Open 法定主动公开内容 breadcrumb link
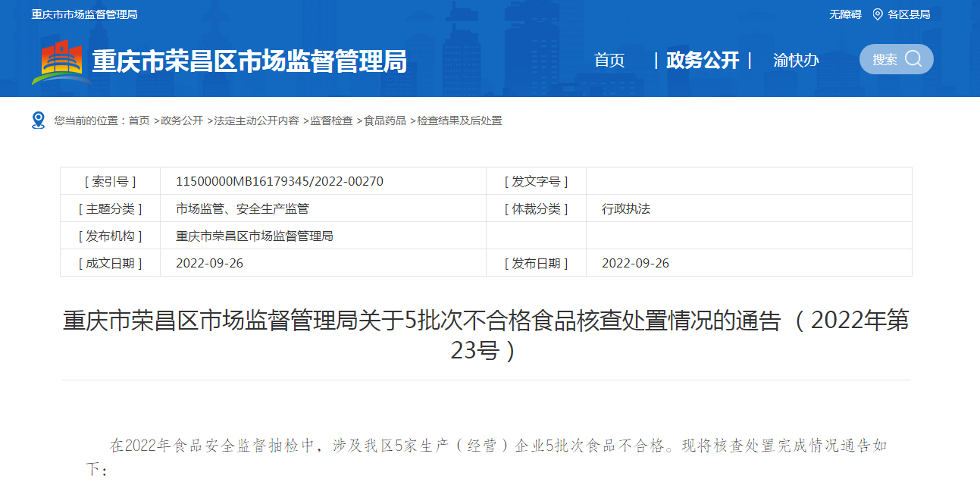980x485 pixels. (256, 120)
